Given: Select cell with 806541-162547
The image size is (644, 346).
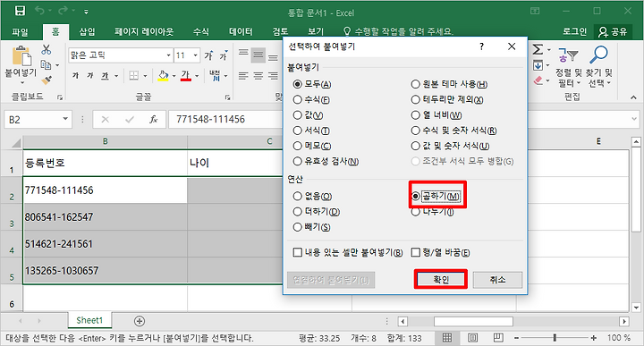Looking at the screenshot, I should tap(106, 216).
